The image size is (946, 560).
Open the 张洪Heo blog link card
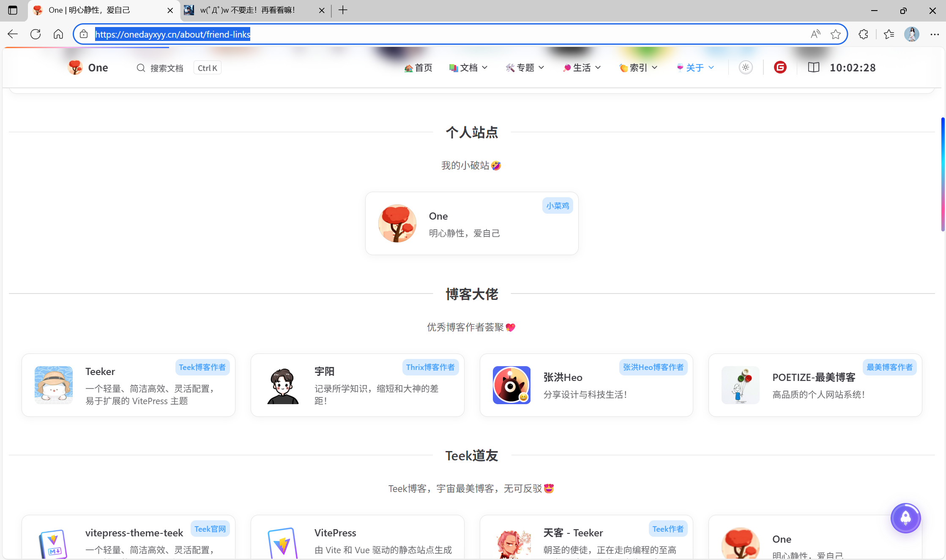click(x=586, y=385)
